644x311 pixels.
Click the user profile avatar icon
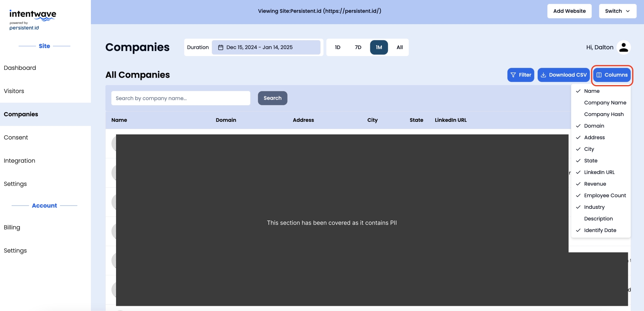(623, 47)
